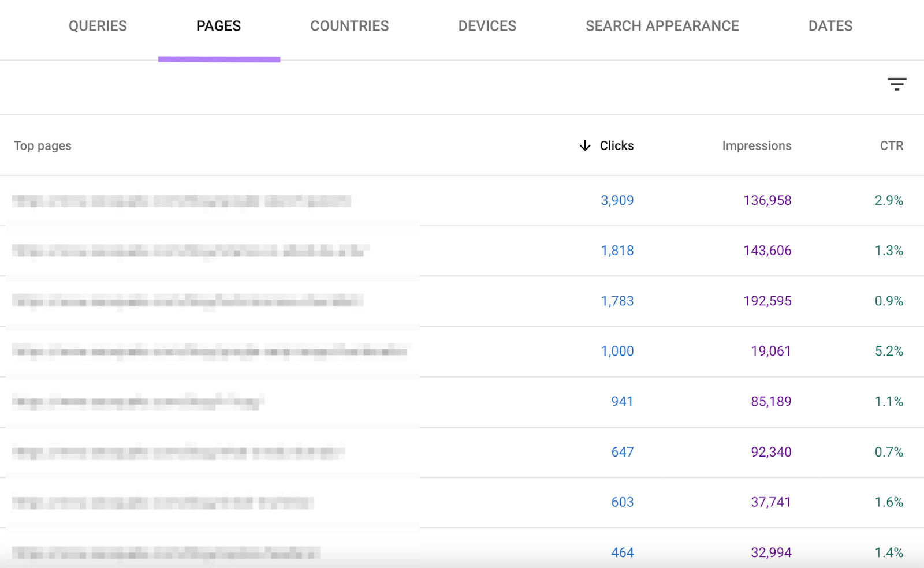924x568 pixels.
Task: Click the 5.2% CTR value
Action: (x=889, y=351)
